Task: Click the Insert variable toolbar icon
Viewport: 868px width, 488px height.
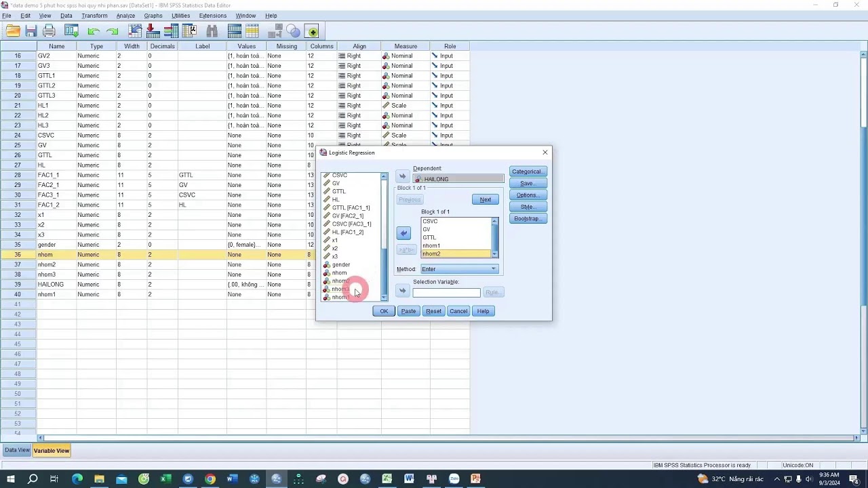Action: coord(252,31)
